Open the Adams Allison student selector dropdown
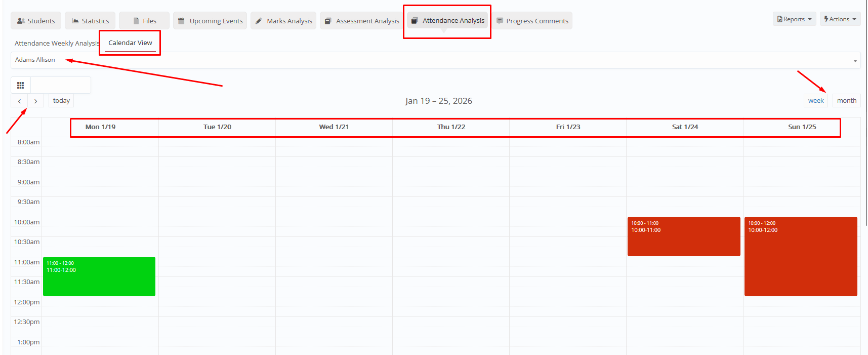This screenshot has height=355, width=868. pyautogui.click(x=435, y=60)
